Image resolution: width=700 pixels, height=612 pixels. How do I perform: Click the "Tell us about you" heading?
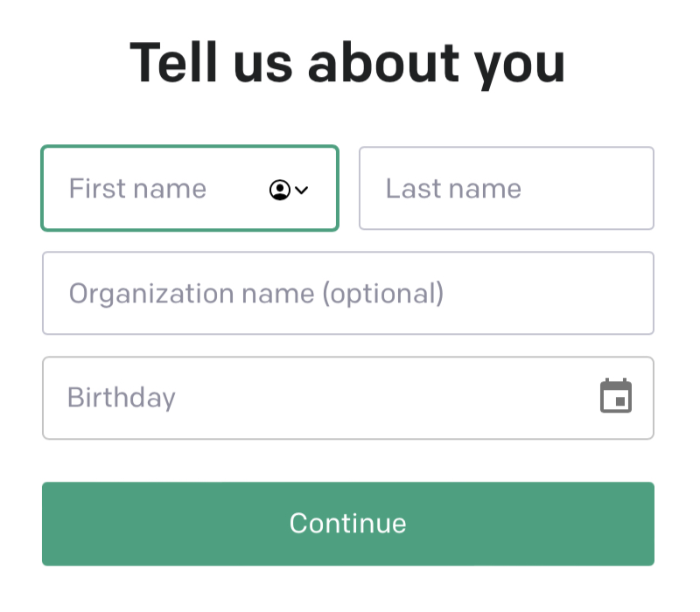[x=347, y=63]
